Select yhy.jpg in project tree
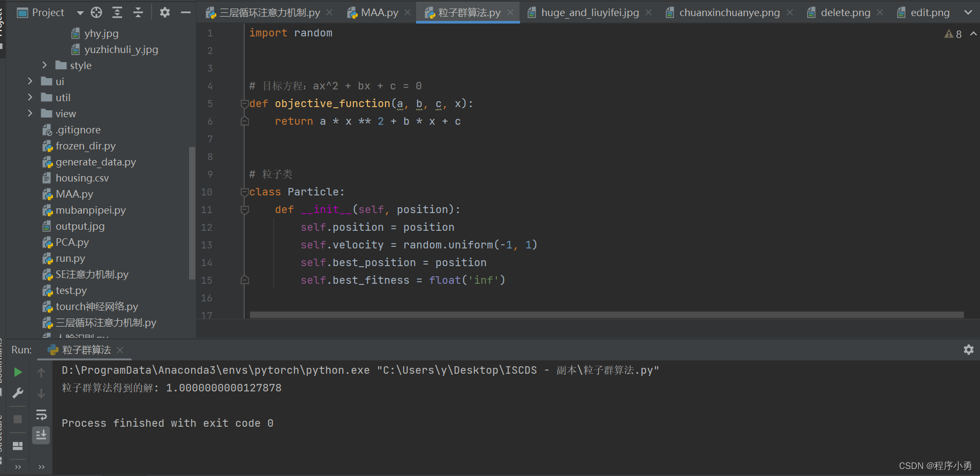This screenshot has width=980, height=476. pos(95,33)
